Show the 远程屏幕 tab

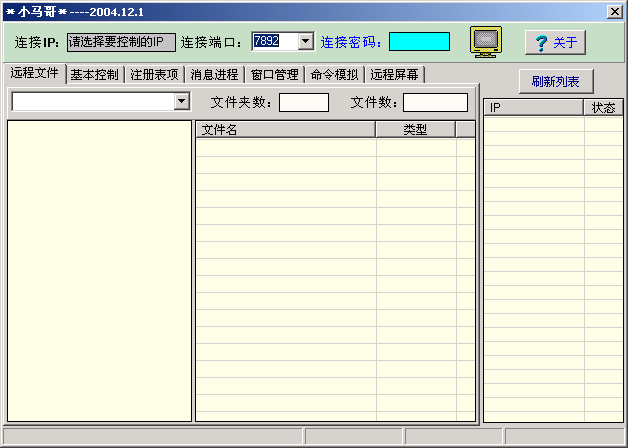pyautogui.click(x=394, y=75)
